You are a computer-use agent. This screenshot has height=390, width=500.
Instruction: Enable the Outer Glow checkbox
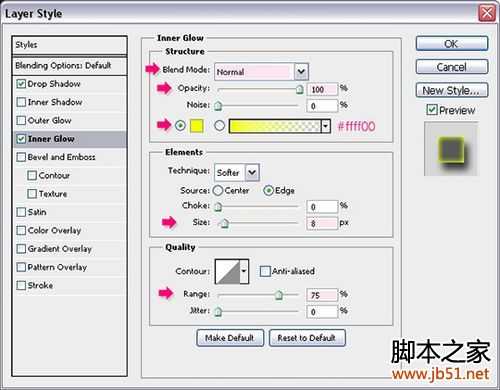21,120
